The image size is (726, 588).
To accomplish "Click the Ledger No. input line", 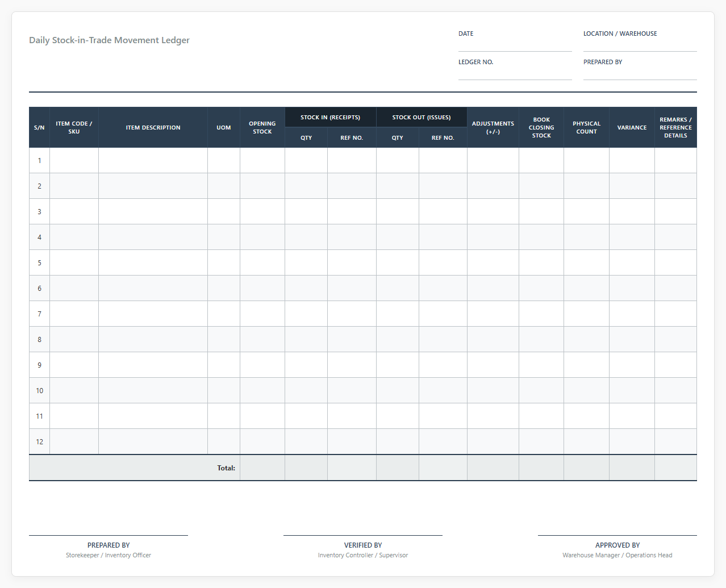I will click(515, 74).
